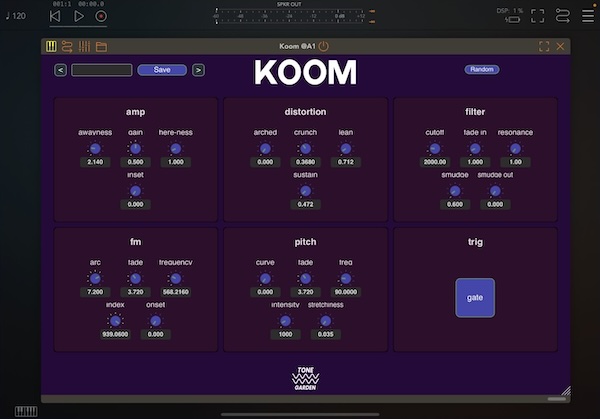Click the fm frequency knob
The image size is (600, 419).
pyautogui.click(x=176, y=279)
